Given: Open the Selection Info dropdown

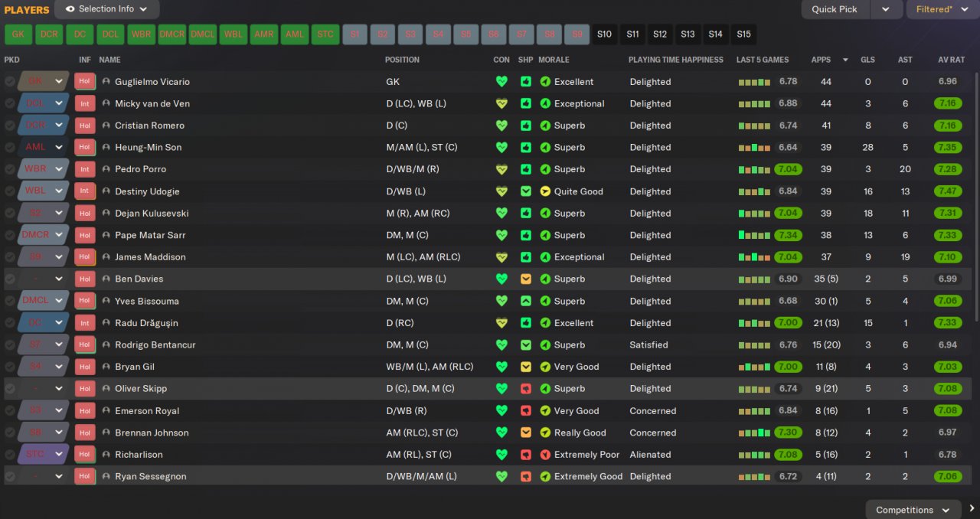Looking at the screenshot, I should [x=107, y=9].
